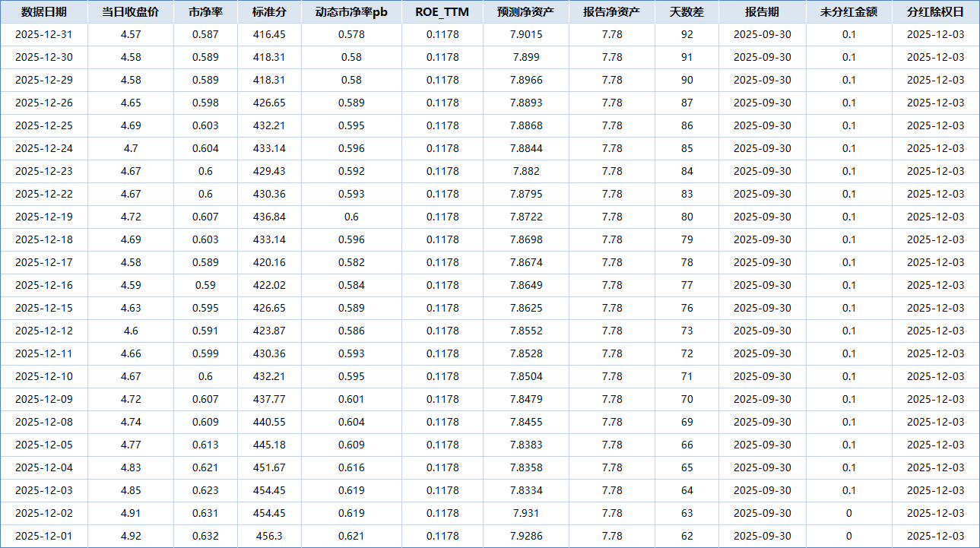The height and width of the screenshot is (548, 980).
Task: Select the 标准分 value 456.3
Action: point(269,536)
